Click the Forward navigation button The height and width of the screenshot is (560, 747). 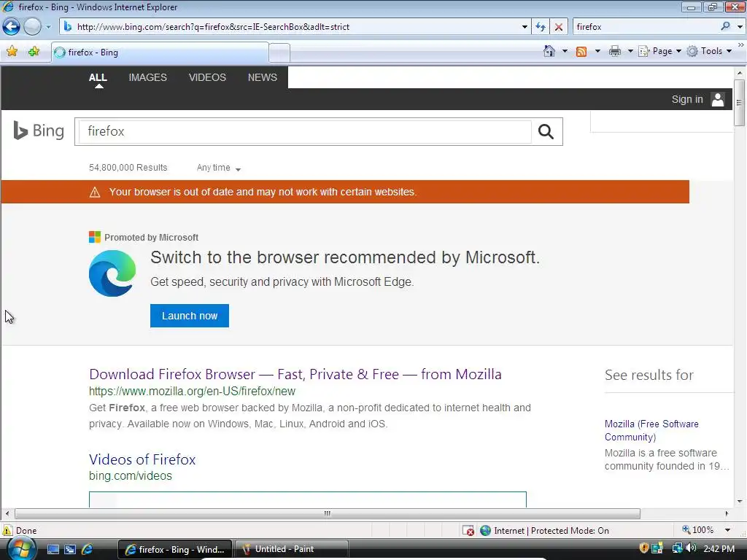pyautogui.click(x=32, y=27)
